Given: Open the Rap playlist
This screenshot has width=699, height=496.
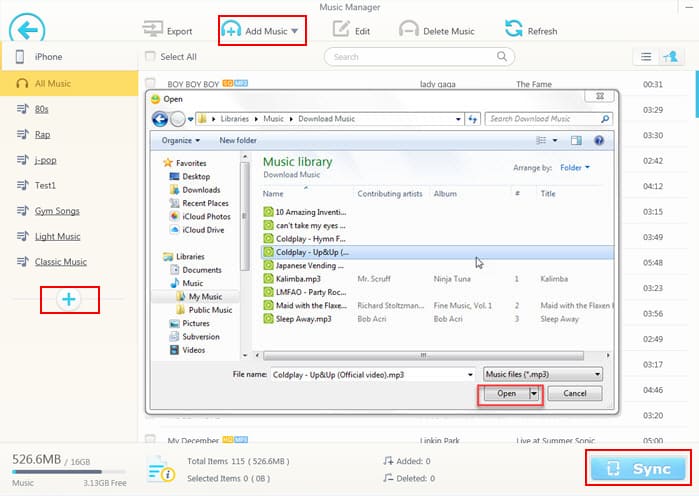Looking at the screenshot, I should 42,135.
